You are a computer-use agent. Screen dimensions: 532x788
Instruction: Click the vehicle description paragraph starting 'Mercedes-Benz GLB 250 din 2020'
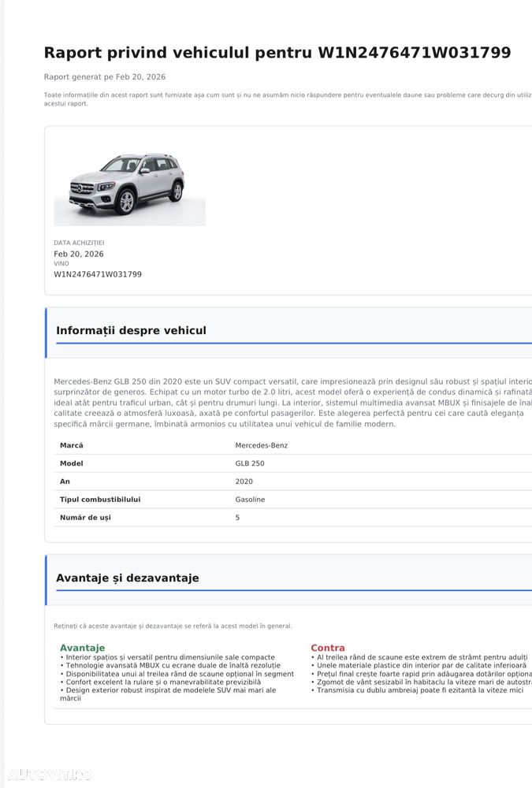pyautogui.click(x=292, y=403)
